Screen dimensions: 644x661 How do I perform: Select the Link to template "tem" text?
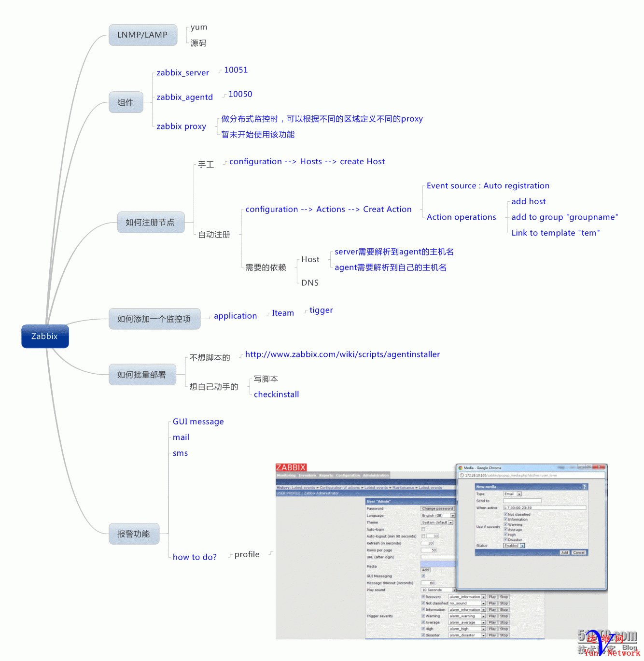(x=556, y=233)
